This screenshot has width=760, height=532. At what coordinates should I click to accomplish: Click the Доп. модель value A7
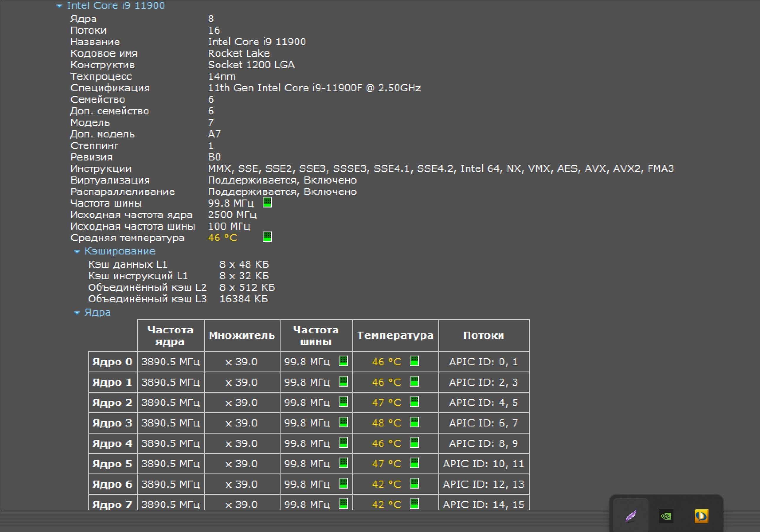[x=214, y=134]
